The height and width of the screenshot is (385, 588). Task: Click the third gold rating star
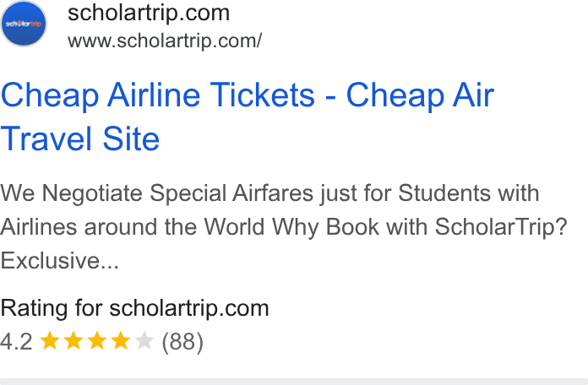97,341
